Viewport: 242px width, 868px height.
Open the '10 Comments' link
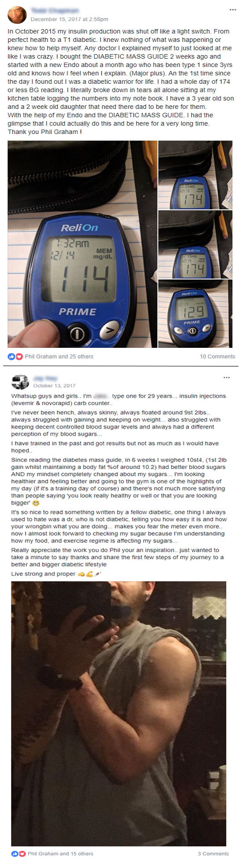click(x=217, y=356)
